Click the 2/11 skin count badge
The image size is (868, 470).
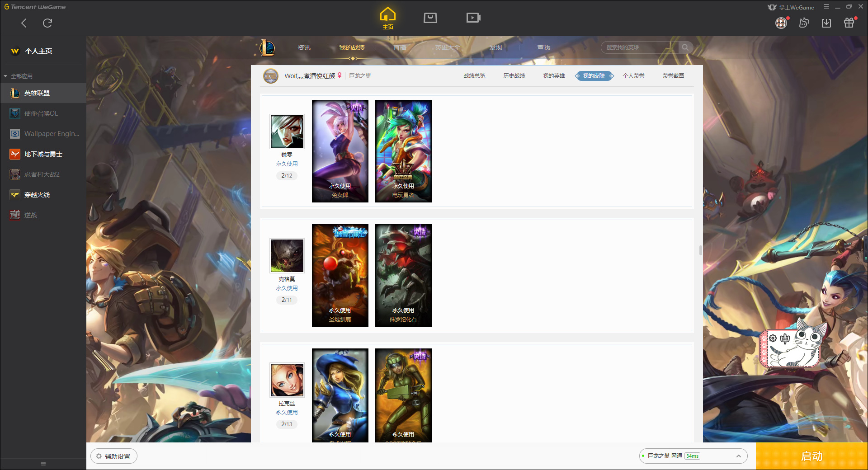pyautogui.click(x=287, y=300)
